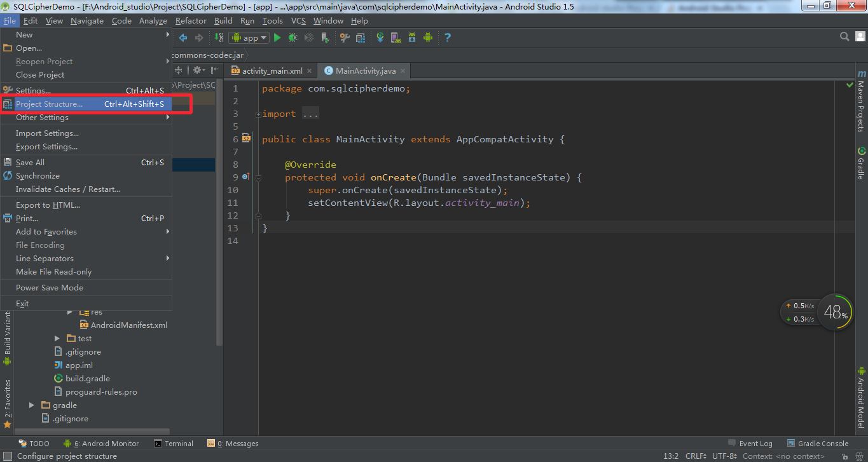The image size is (868, 462).
Task: Click the Make Project icon
Action: tap(219, 37)
